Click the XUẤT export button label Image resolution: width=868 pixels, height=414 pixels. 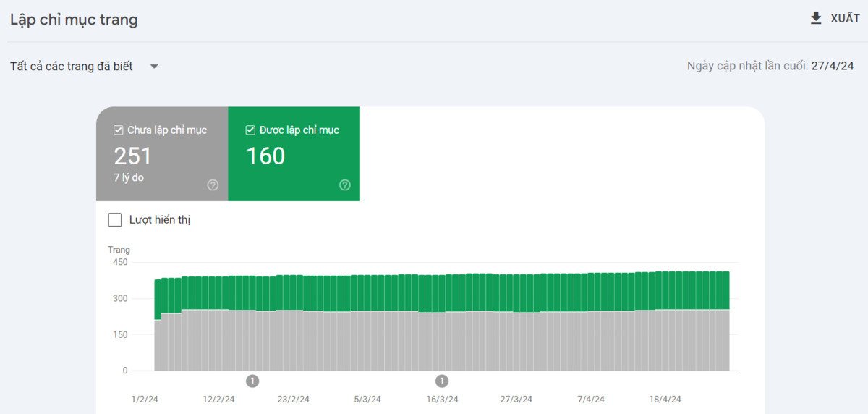pyautogui.click(x=845, y=19)
